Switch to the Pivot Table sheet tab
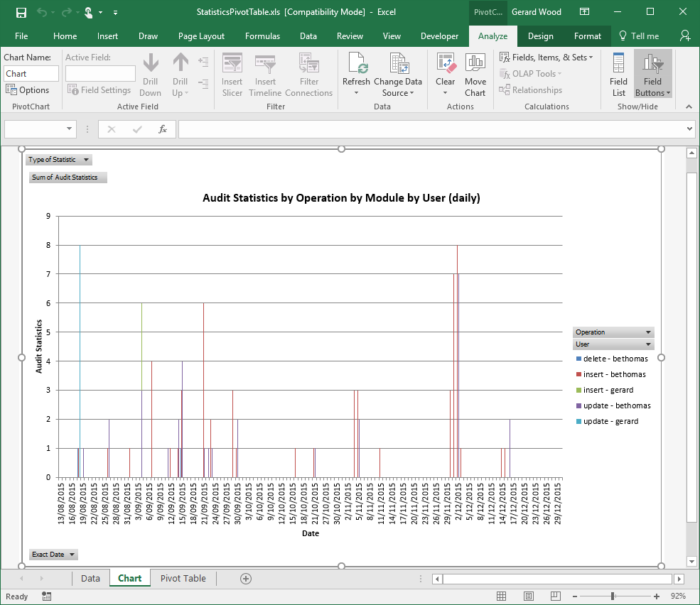This screenshot has height=605, width=700. point(183,579)
